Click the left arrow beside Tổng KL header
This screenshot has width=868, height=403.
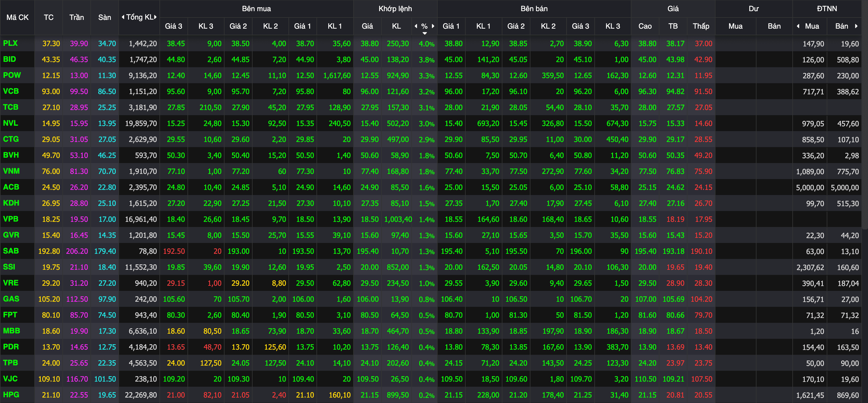(123, 17)
